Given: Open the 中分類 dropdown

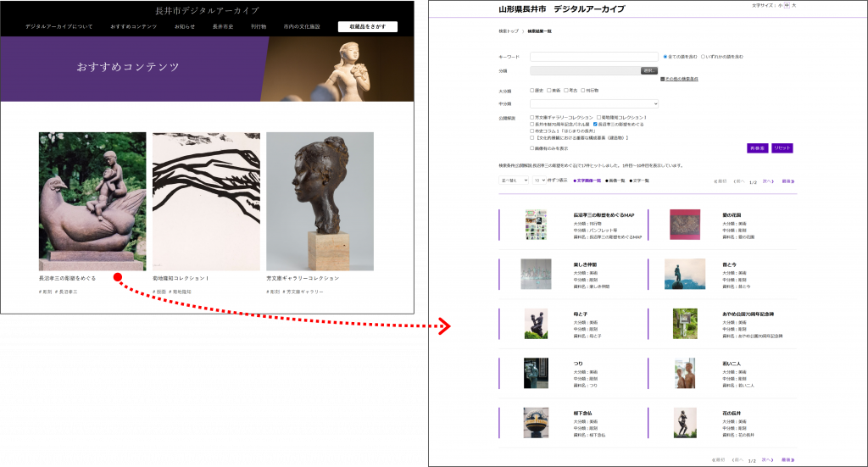Looking at the screenshot, I should click(x=581, y=103).
